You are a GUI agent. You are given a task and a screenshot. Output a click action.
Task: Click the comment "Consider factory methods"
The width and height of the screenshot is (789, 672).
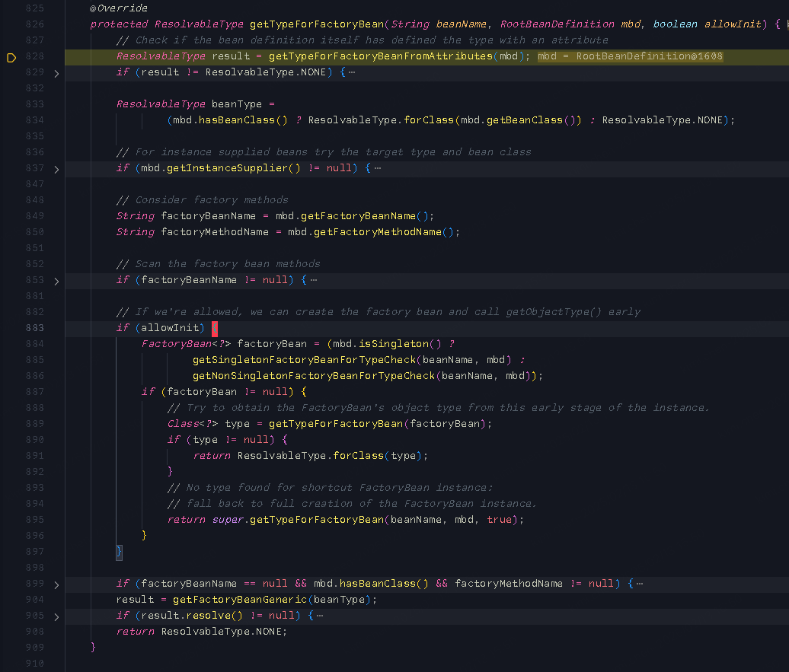[x=203, y=200]
